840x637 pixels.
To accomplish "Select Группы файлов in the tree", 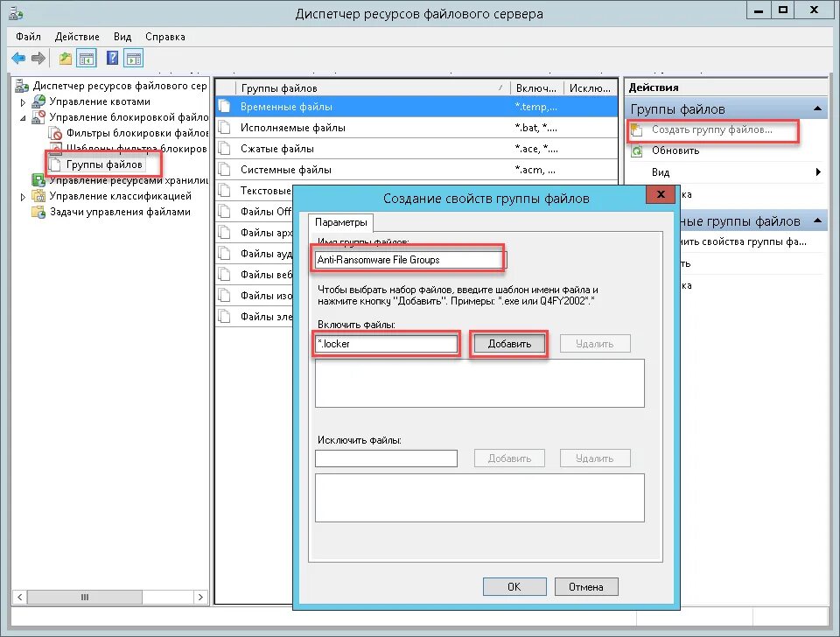I will pyautogui.click(x=104, y=164).
